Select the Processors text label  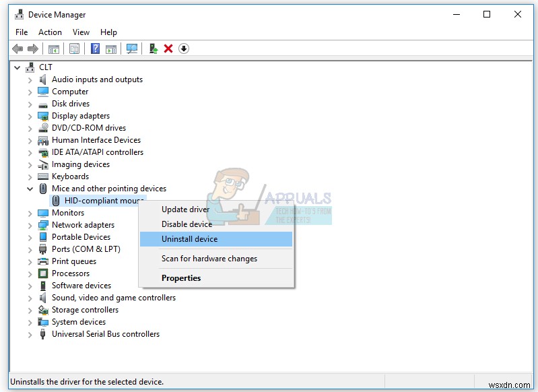[x=71, y=273]
